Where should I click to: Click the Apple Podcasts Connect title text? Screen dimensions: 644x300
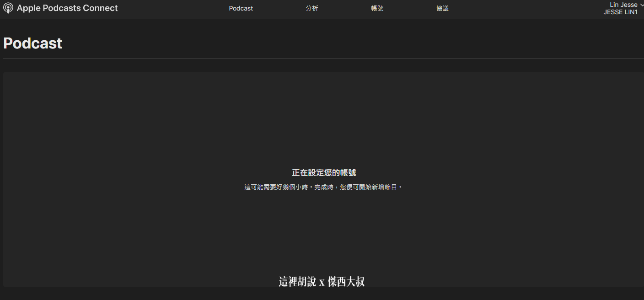coord(67,8)
